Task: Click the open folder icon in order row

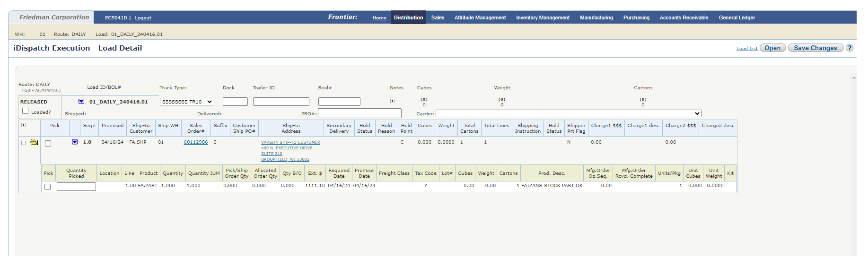Action: [34, 142]
